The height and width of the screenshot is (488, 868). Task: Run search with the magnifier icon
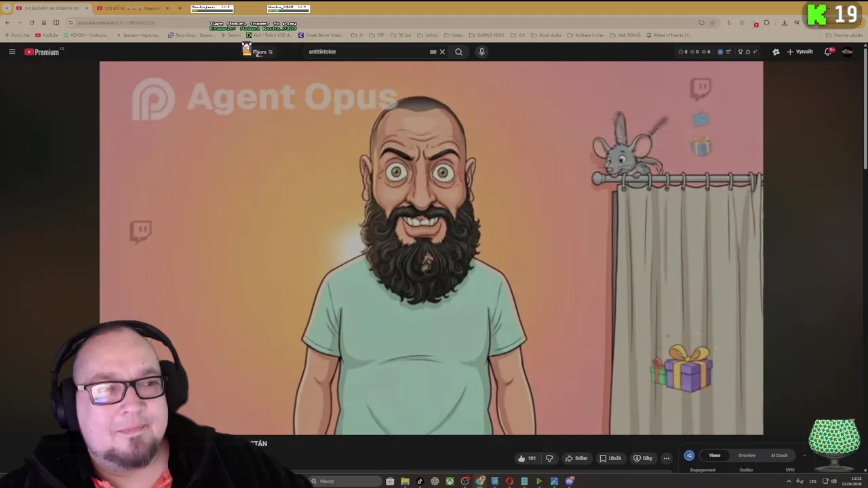pos(458,52)
